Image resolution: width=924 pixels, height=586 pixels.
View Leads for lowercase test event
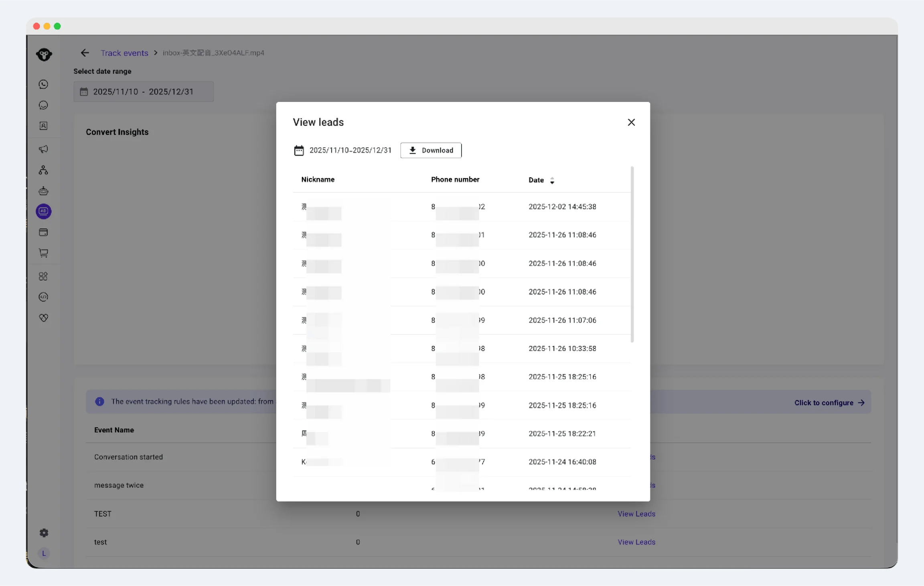(636, 542)
